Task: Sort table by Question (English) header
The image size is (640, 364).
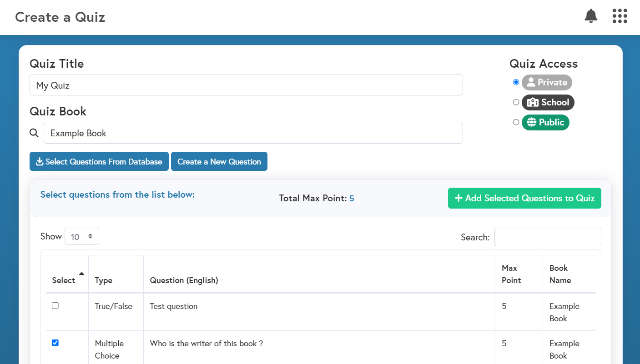Action: 184,280
